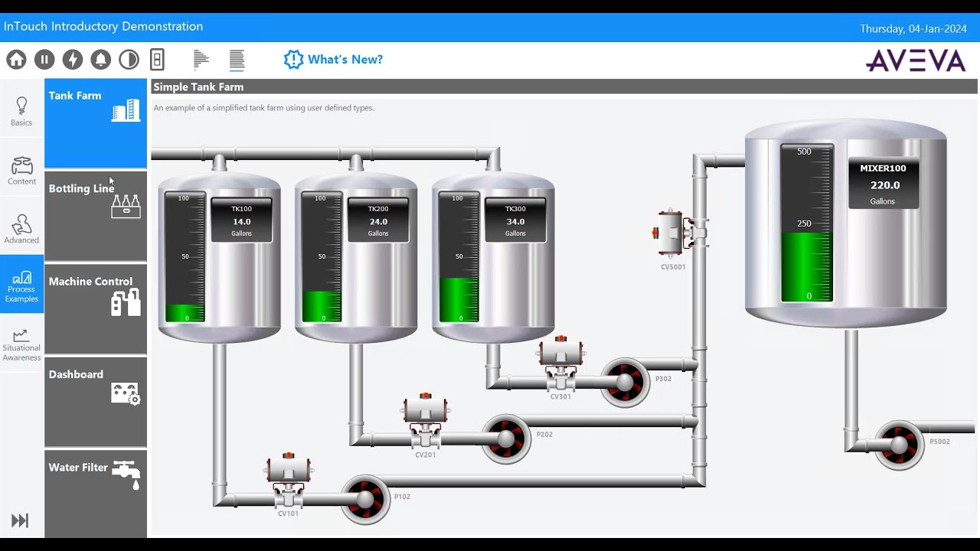Viewport: 980px width, 551px height.
Task: Click the TK100 level gauge
Action: tap(185, 257)
